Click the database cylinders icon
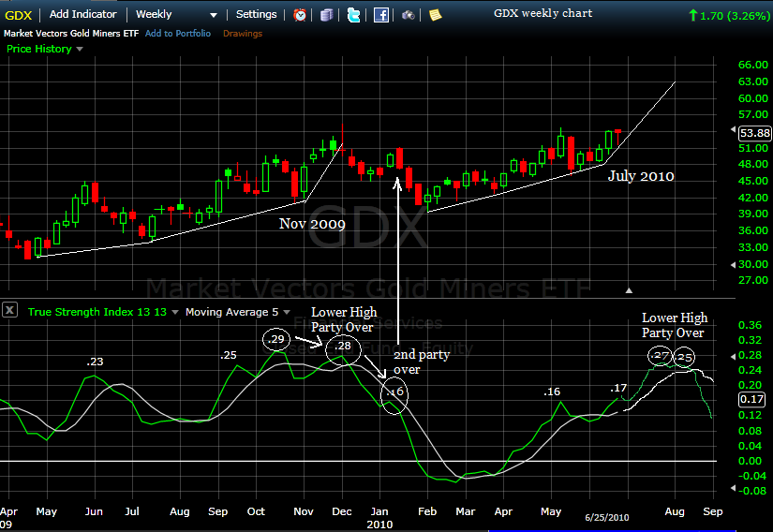The height and width of the screenshot is (532, 773). click(x=326, y=15)
